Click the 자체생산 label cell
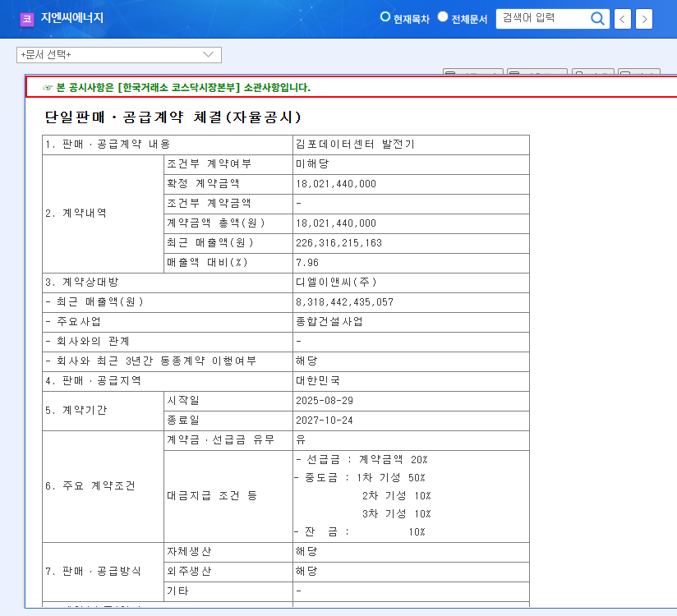The width and height of the screenshot is (677, 616). click(x=228, y=552)
